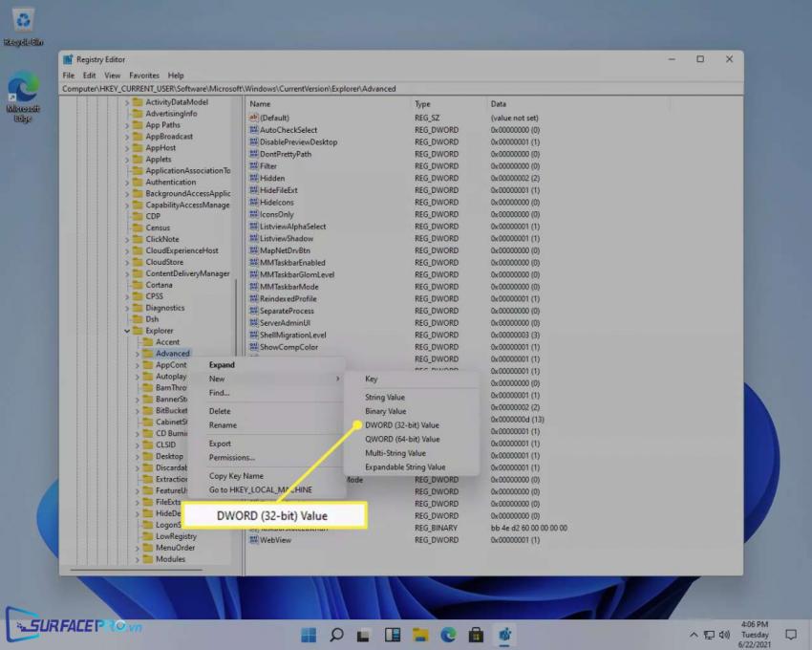Click Export in the context menu
812x650 pixels.
pyautogui.click(x=220, y=444)
